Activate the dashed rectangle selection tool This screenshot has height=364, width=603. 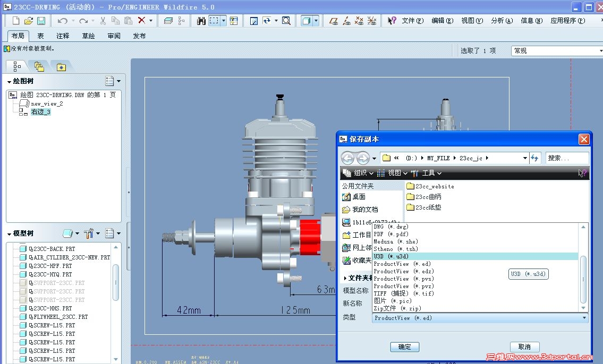click(214, 21)
